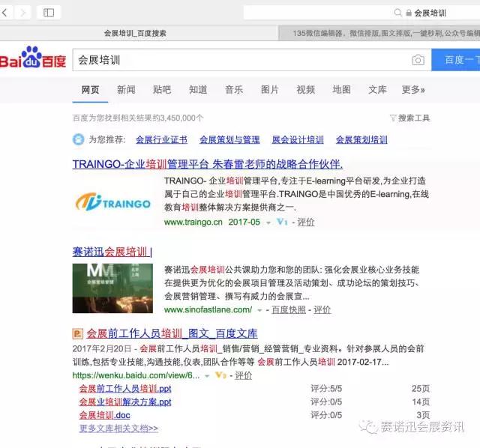Click the V3 credibility badge for wenku
Viewport: 480px width, 448px height.
[x=220, y=375]
